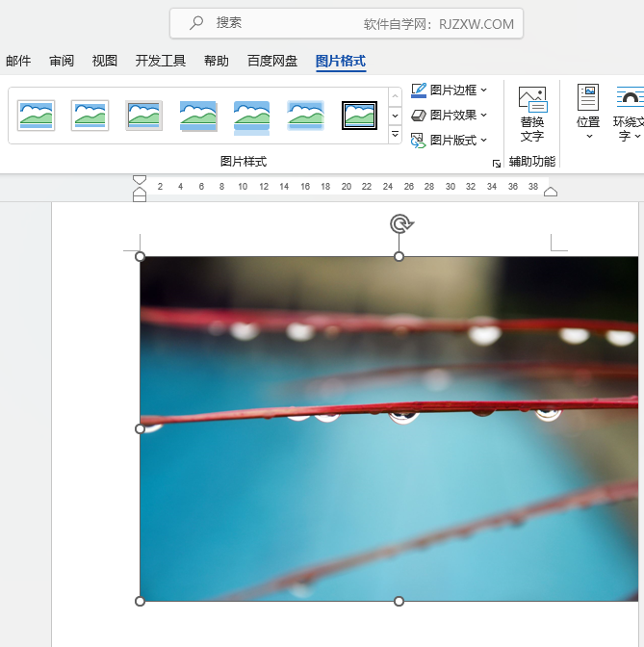The height and width of the screenshot is (647, 644).
Task: Click the first line indent marker on ruler
Action: tap(140, 180)
